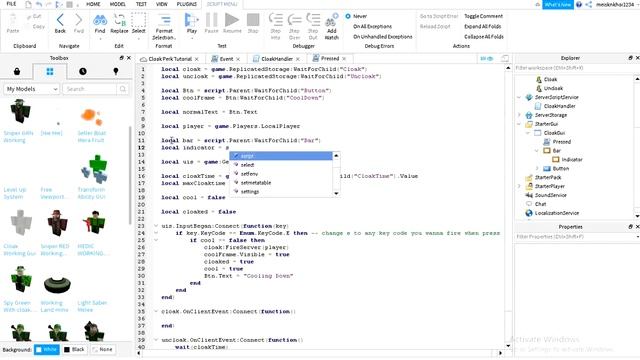
Task: Click the Toolbox search magnifier
Action: click(122, 89)
